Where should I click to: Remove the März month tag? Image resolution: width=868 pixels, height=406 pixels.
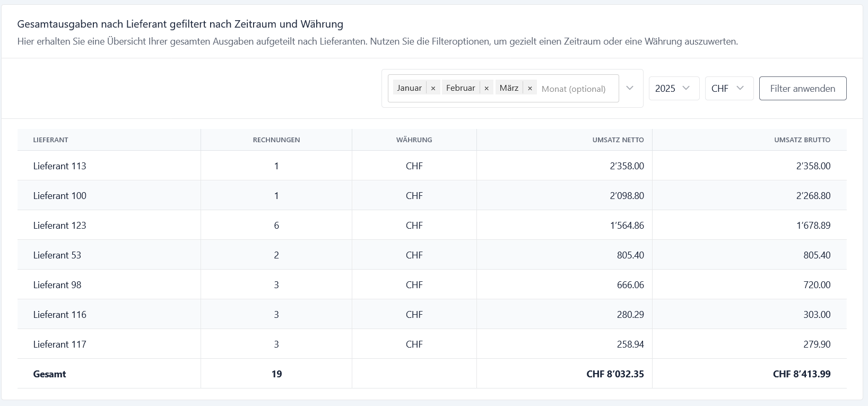pos(530,88)
